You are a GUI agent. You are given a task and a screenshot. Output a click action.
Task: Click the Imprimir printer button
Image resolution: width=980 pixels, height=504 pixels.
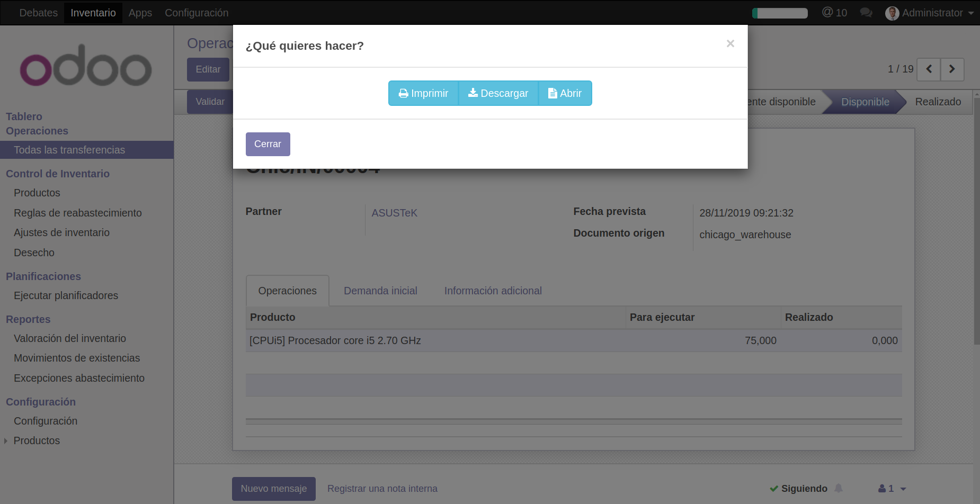coord(423,93)
